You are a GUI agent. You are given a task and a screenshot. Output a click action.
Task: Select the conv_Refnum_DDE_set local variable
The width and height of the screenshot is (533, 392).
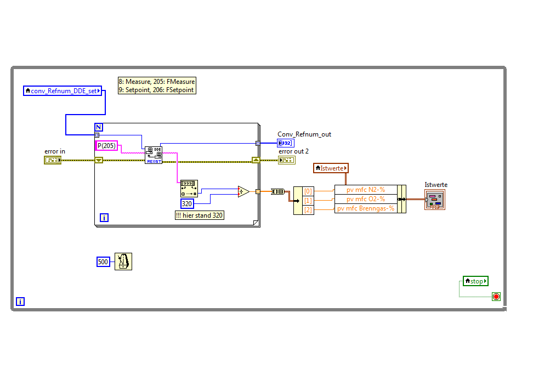pyautogui.click(x=63, y=91)
